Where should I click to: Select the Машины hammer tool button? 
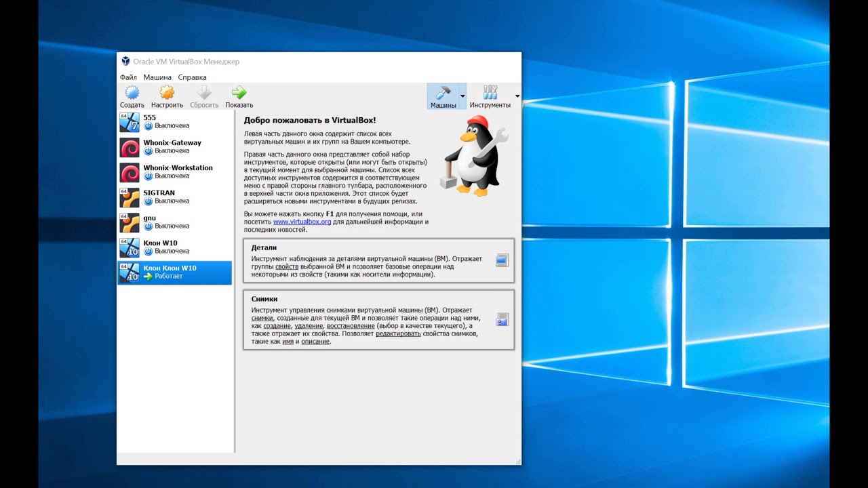(x=443, y=96)
